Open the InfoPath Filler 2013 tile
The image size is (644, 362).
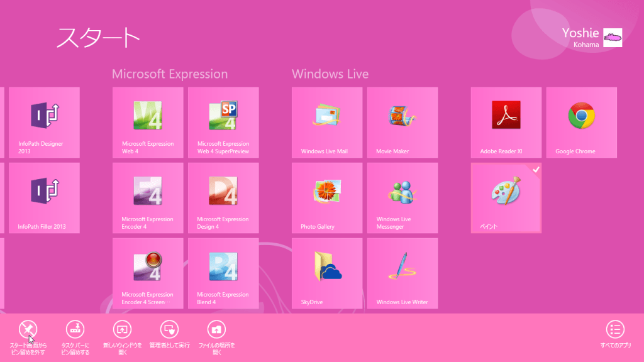[x=45, y=198]
